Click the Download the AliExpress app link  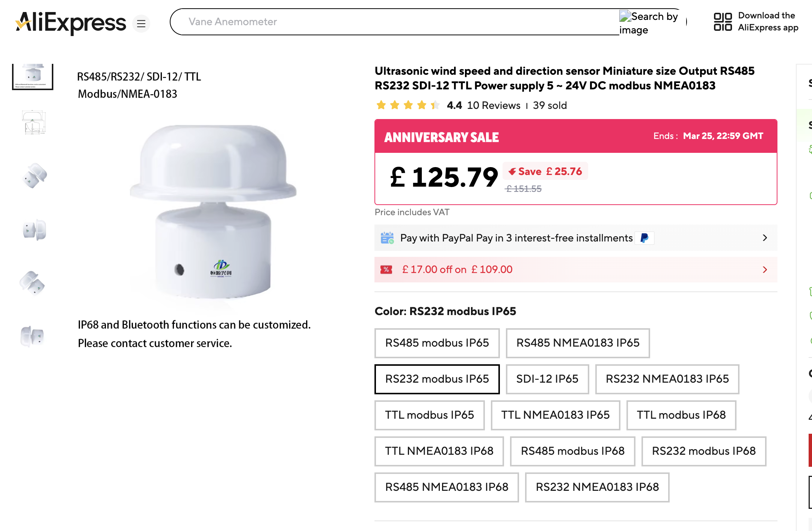pyautogui.click(x=768, y=22)
